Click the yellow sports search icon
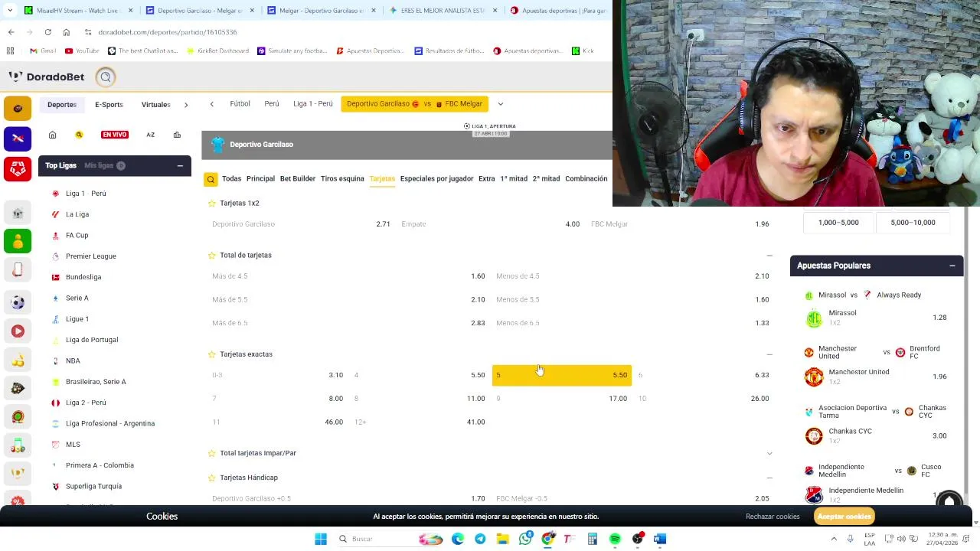 [x=79, y=135]
